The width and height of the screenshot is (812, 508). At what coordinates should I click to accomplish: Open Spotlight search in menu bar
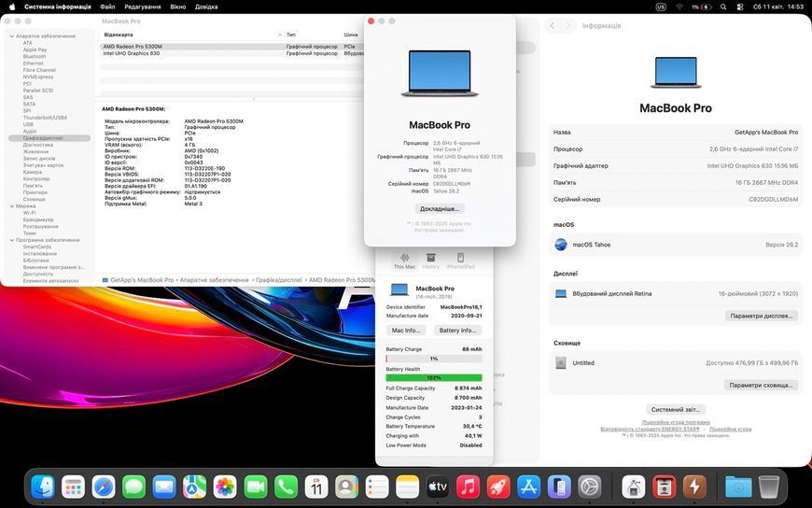coord(723,7)
